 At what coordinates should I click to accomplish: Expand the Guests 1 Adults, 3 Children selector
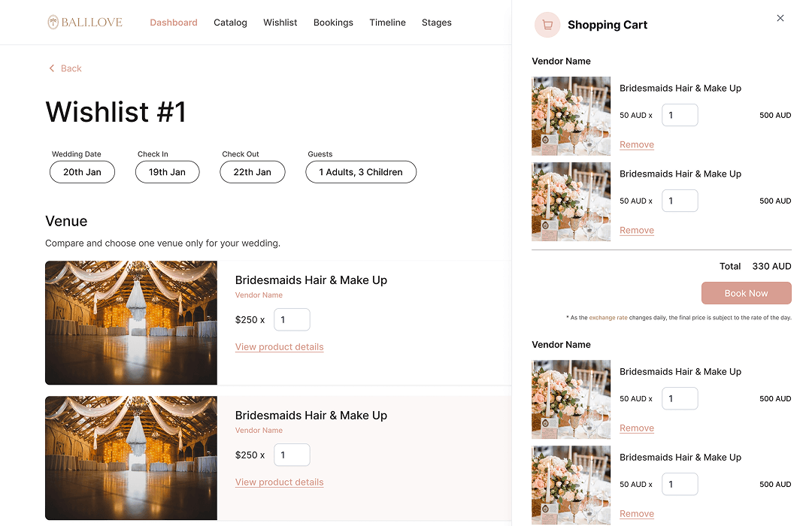click(x=361, y=172)
